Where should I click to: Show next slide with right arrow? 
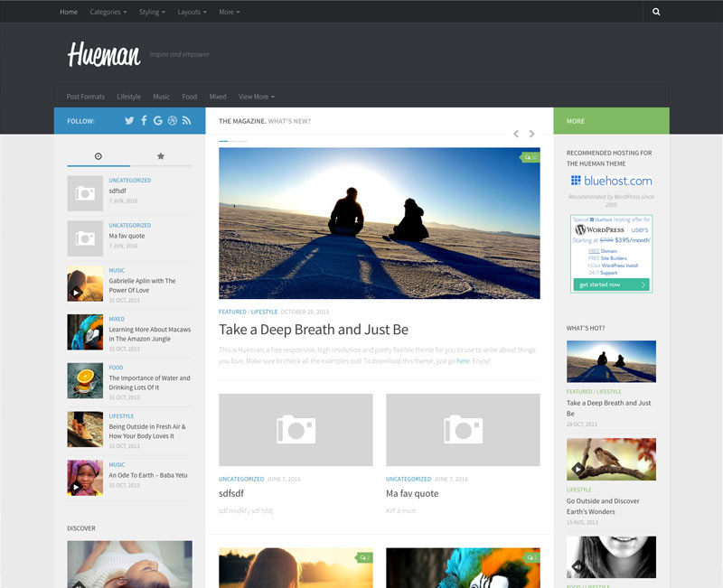[531, 134]
